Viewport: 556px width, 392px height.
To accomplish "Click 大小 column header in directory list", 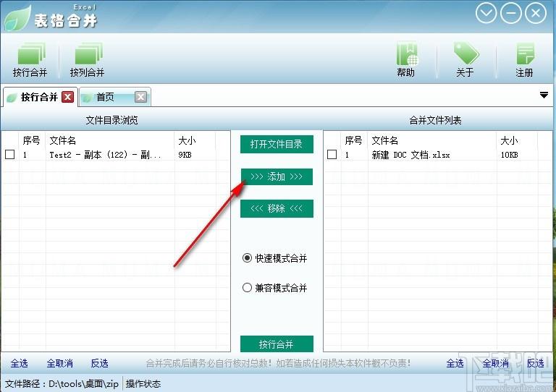I will 187,140.
